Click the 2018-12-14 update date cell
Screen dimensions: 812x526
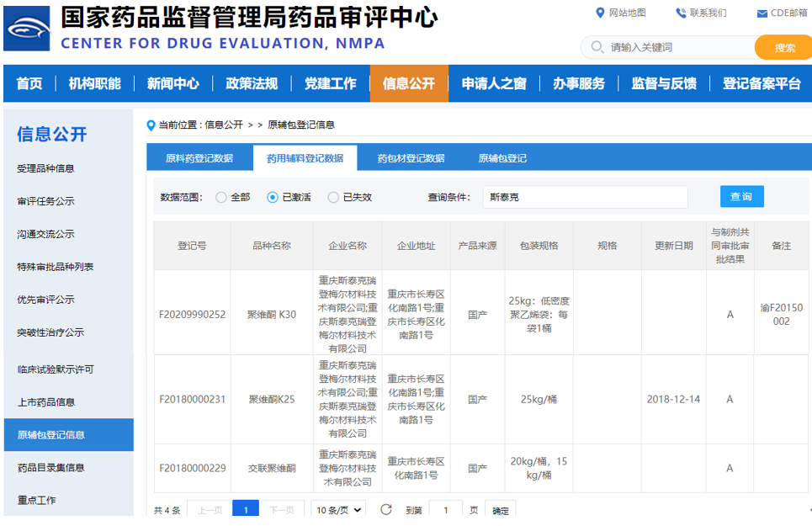[673, 399]
